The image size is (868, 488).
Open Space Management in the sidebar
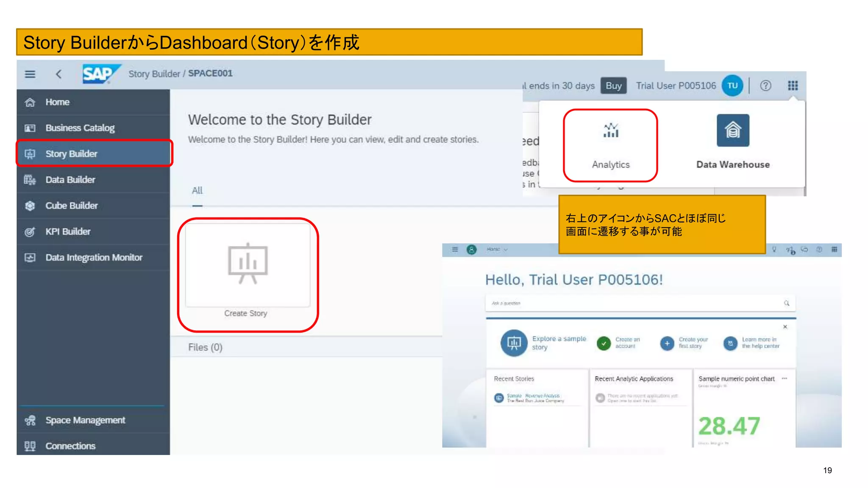(93, 420)
